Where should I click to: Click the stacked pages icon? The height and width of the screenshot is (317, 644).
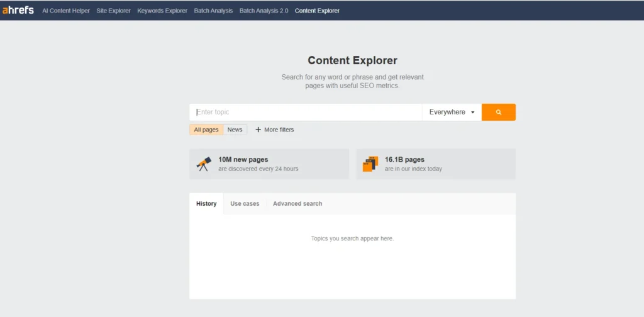click(370, 164)
